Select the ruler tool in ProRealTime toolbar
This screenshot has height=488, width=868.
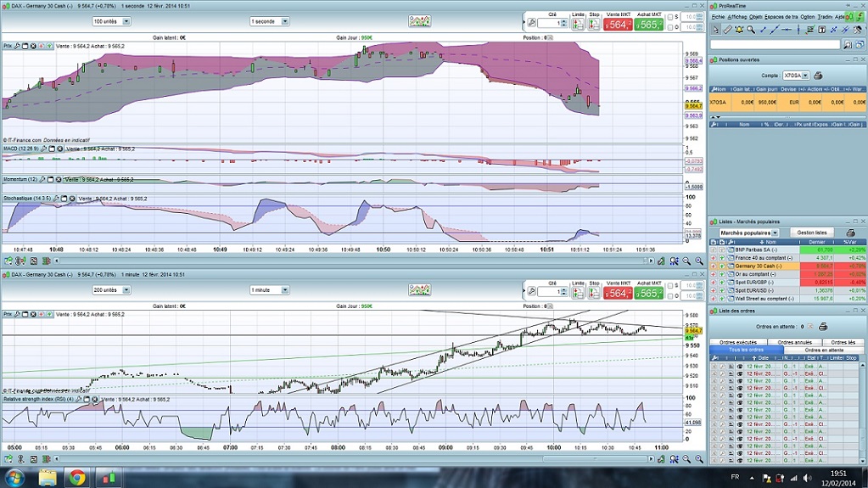pyautogui.click(x=727, y=30)
